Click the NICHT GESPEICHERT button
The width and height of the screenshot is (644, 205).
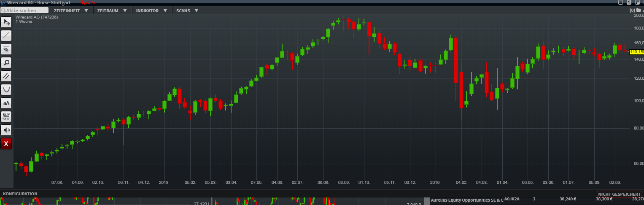point(619,194)
